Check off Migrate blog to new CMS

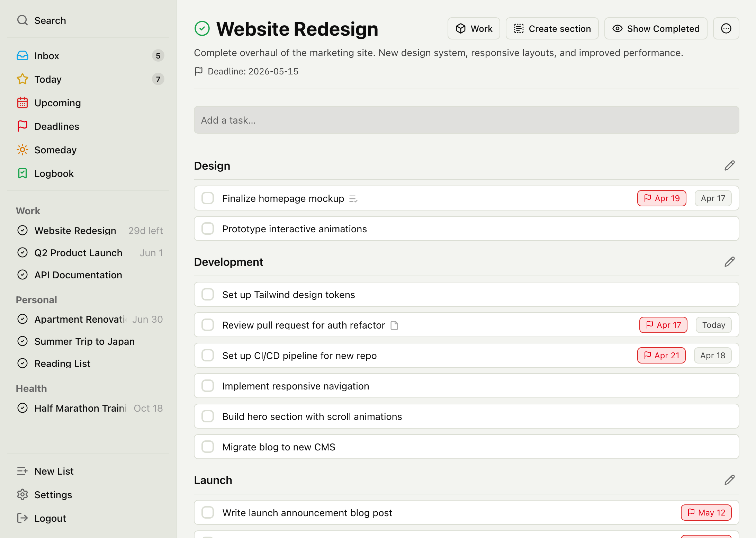(x=208, y=447)
